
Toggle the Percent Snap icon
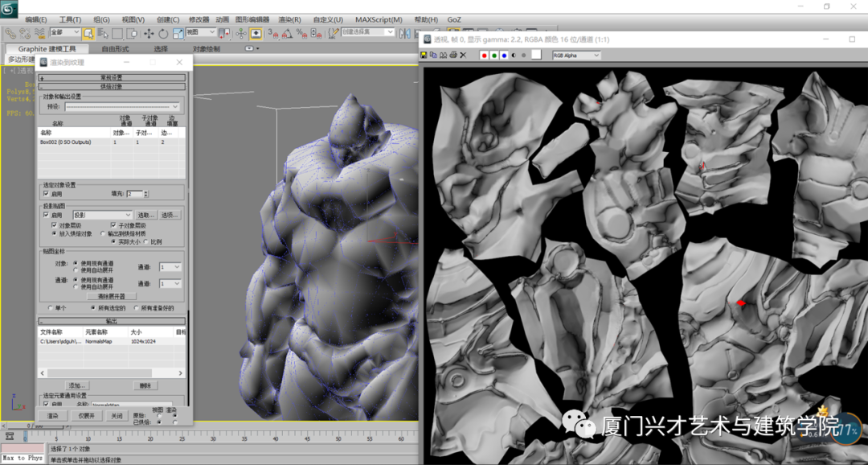301,33
